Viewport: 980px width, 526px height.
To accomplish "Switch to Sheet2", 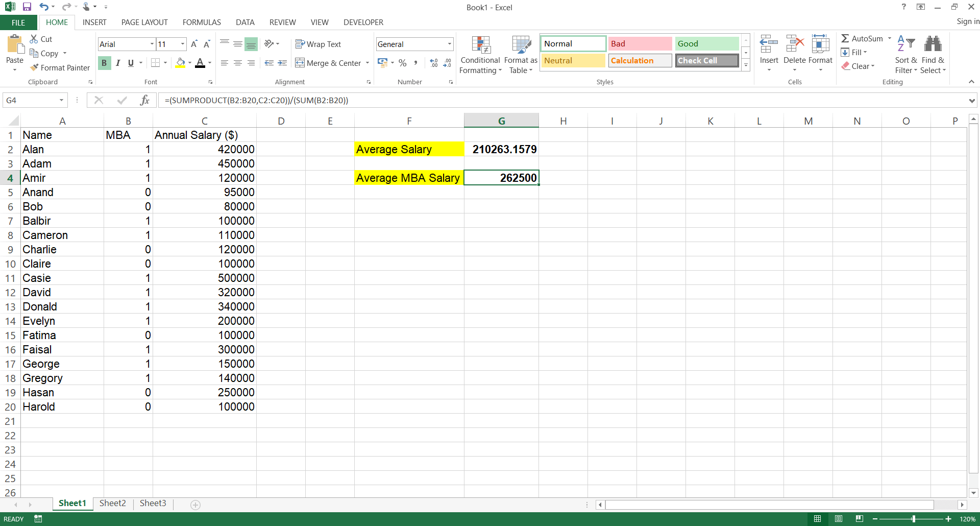I will point(112,503).
